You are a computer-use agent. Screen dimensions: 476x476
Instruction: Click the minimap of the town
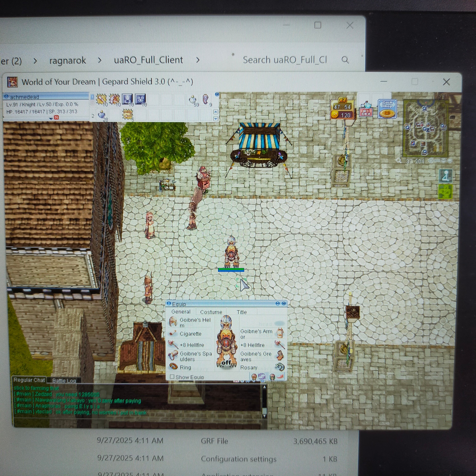(425, 128)
